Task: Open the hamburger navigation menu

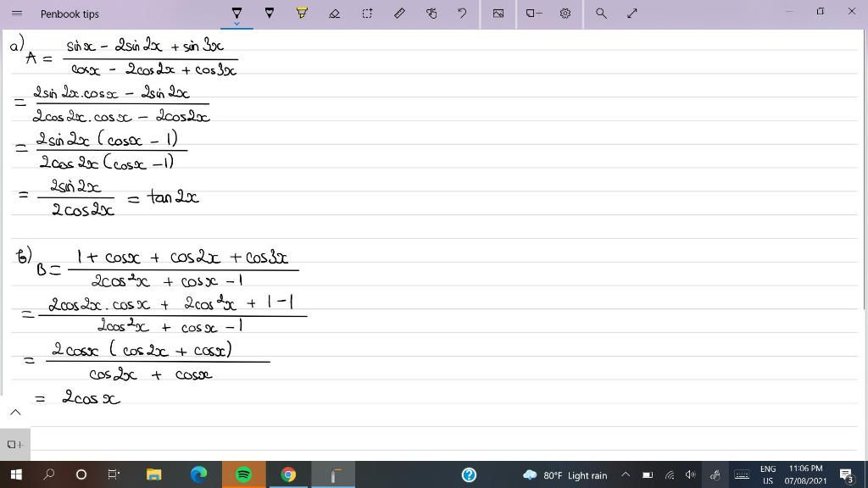Action: click(x=17, y=14)
